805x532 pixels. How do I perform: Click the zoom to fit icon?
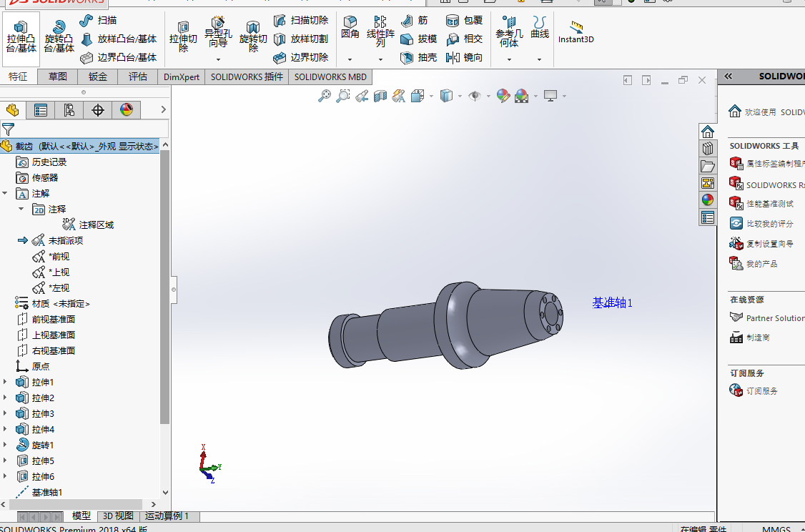point(325,96)
